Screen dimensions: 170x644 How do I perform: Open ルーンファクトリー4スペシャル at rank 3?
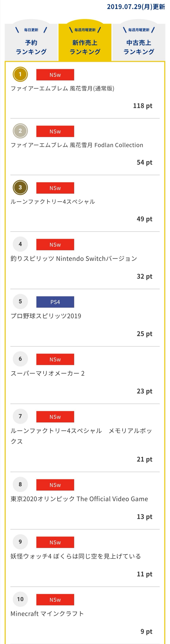coord(53,202)
